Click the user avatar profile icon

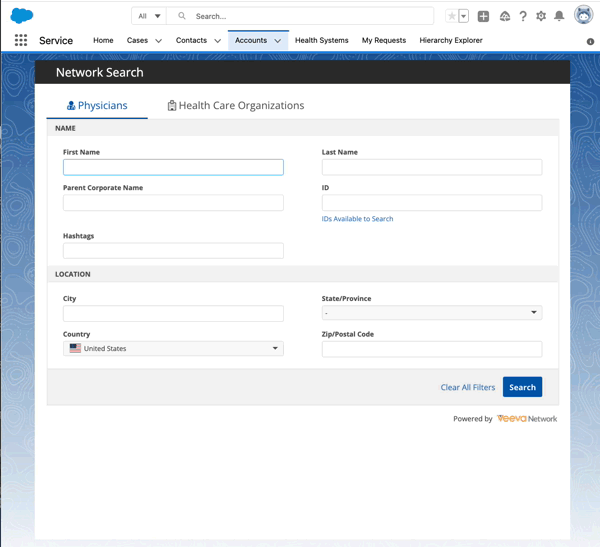[583, 16]
